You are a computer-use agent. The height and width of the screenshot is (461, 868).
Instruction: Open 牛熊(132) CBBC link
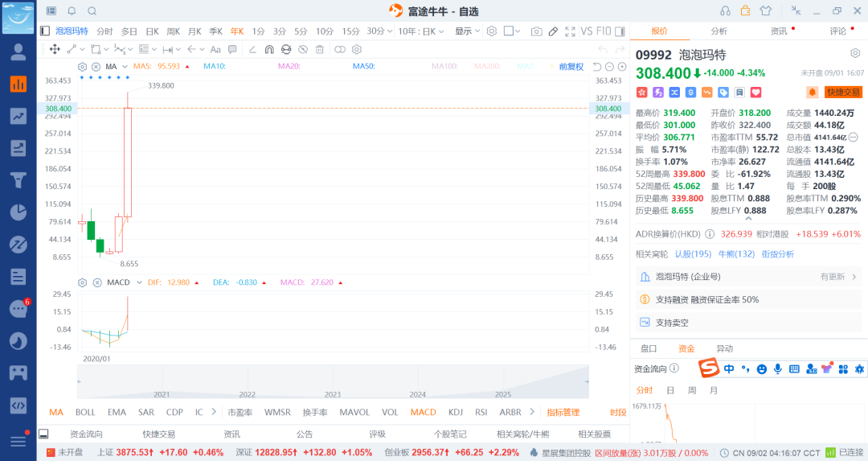click(x=736, y=253)
